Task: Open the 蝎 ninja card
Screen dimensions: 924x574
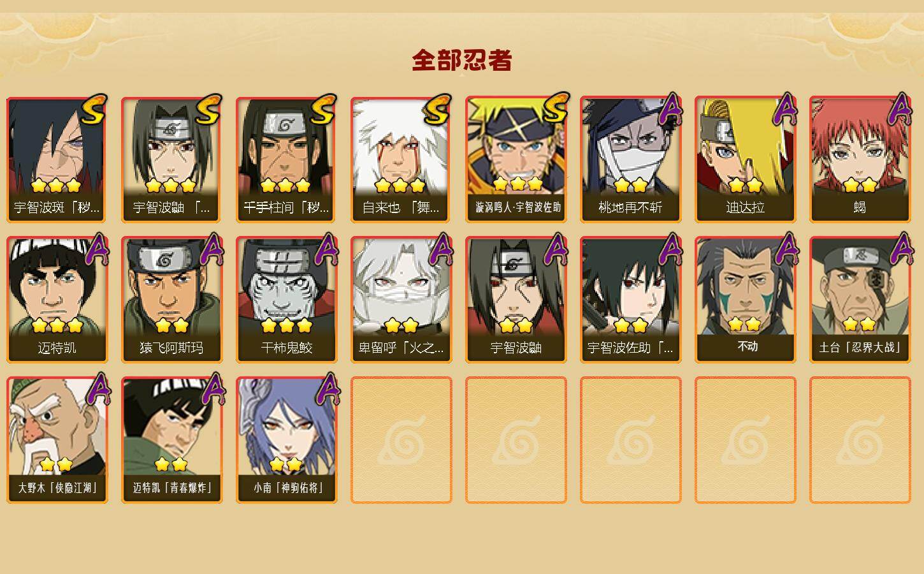Action: pos(860,159)
